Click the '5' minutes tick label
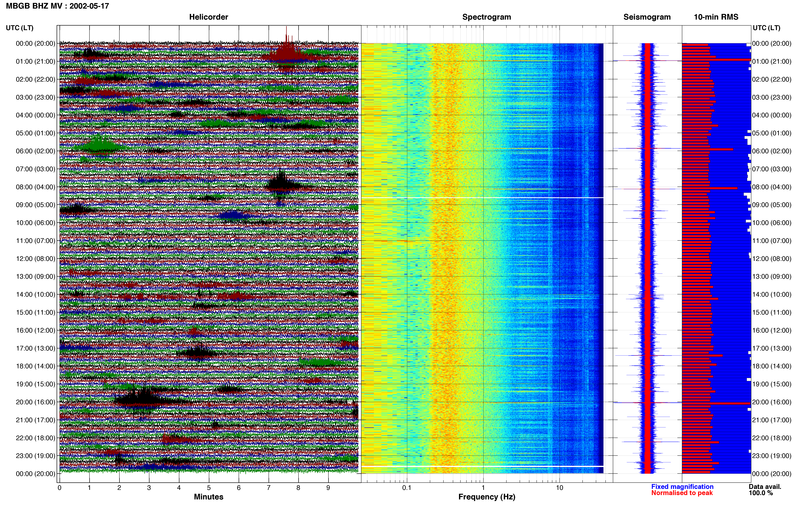Image resolution: width=812 pixels, height=508 pixels. coord(209,487)
